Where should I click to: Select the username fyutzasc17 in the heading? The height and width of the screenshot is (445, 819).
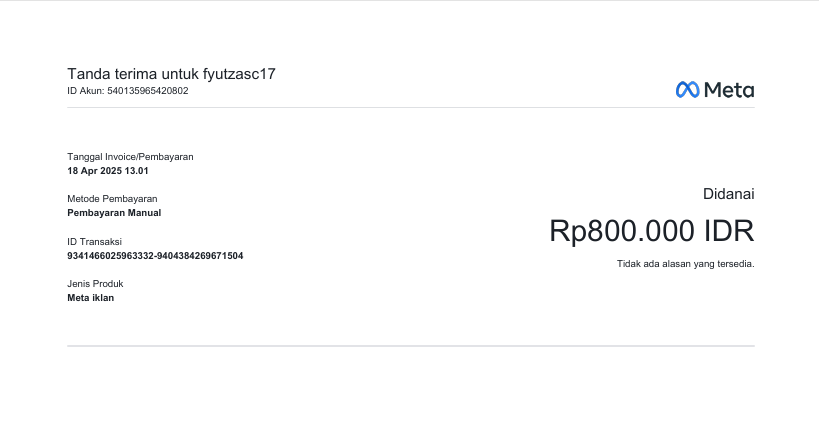coord(239,74)
